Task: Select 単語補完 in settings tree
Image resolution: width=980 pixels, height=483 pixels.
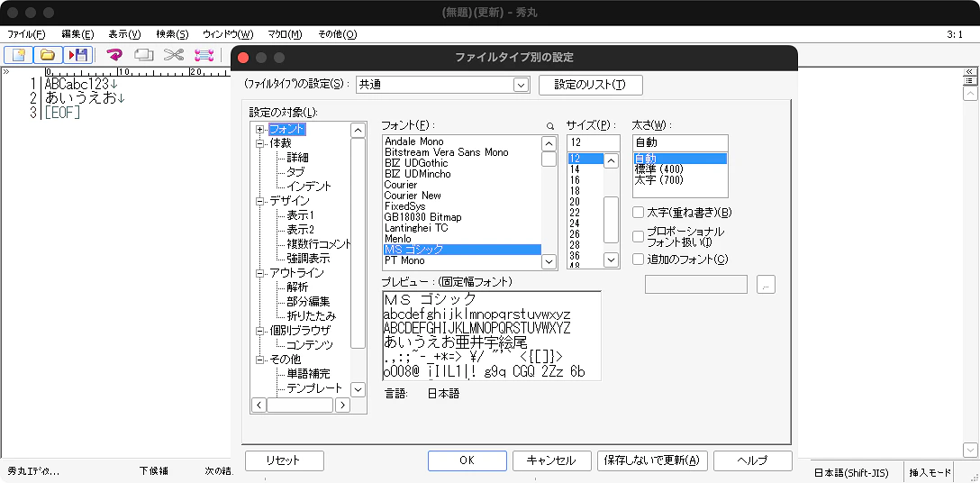Action: coord(308,373)
